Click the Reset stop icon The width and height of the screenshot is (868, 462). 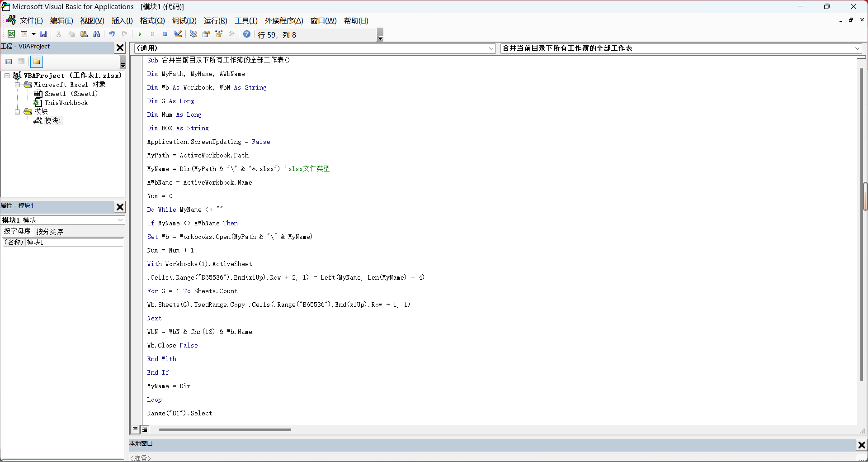165,34
